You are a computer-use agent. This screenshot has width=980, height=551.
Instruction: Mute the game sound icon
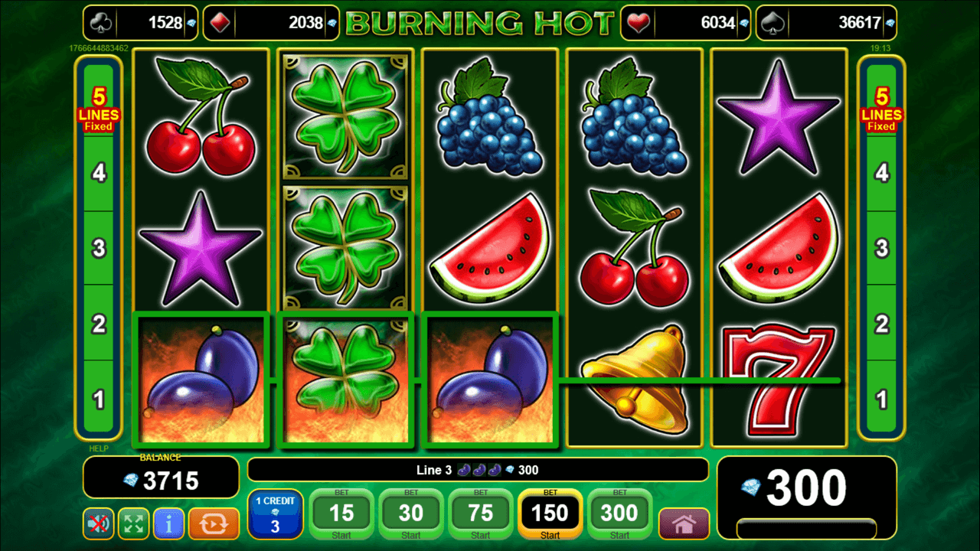click(x=99, y=523)
